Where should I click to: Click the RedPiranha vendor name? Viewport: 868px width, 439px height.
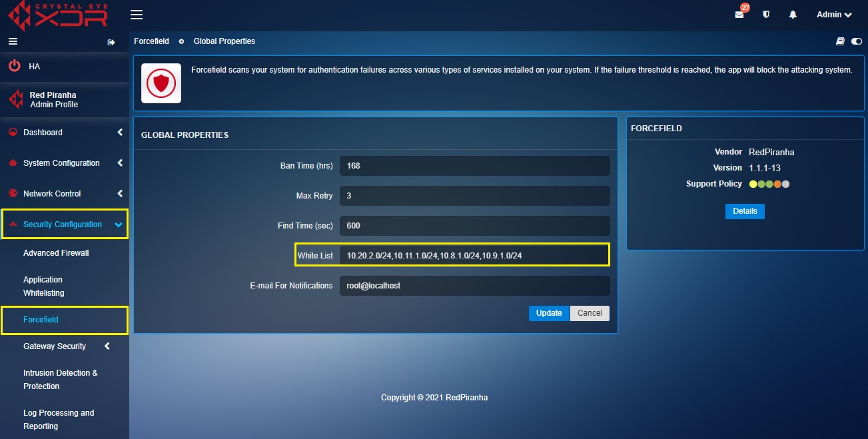click(771, 152)
